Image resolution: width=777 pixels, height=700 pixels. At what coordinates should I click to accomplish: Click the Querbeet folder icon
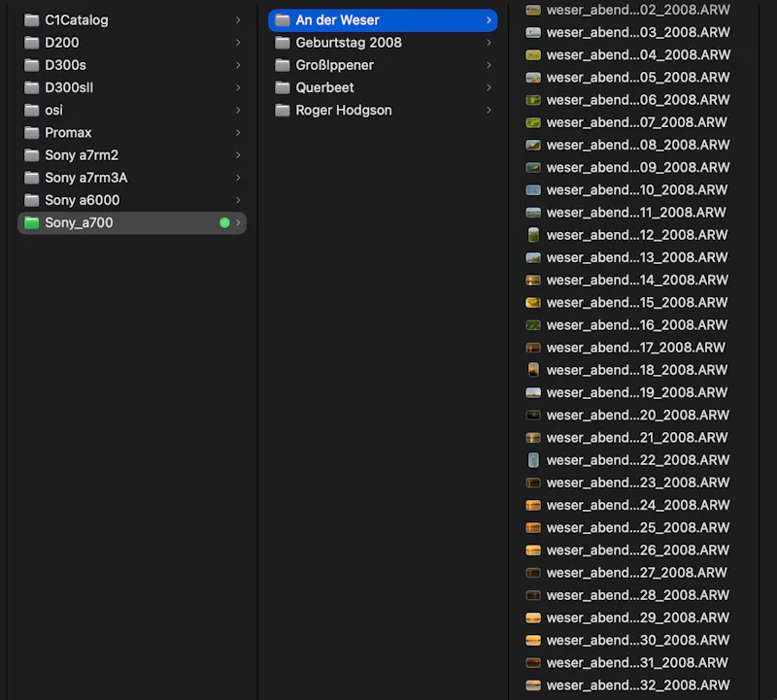(283, 87)
